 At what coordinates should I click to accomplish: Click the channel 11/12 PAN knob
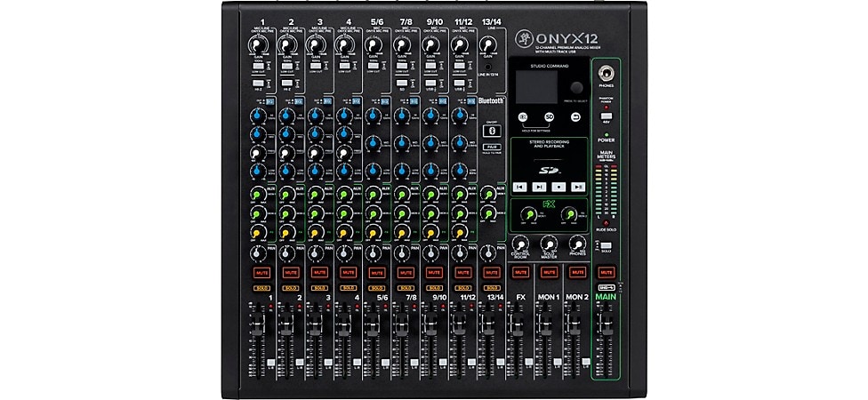[x=459, y=253]
